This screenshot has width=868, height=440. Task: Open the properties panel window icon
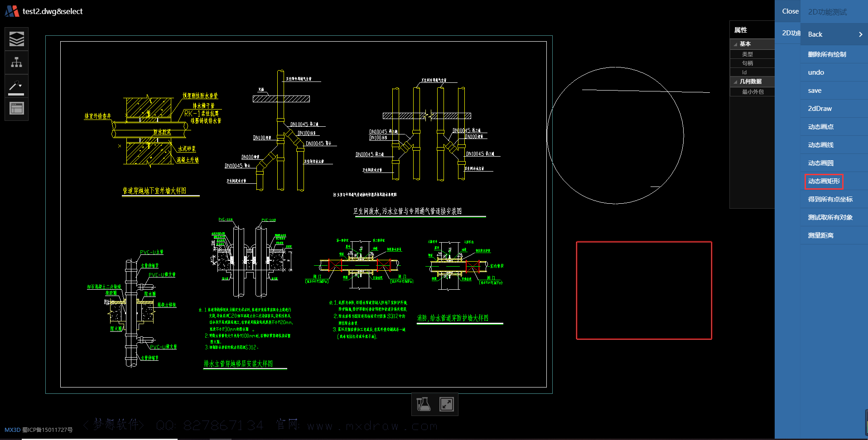click(x=17, y=109)
